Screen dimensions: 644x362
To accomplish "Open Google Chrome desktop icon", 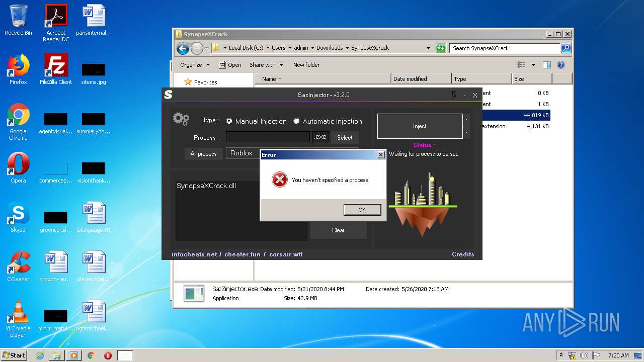I will tap(18, 122).
